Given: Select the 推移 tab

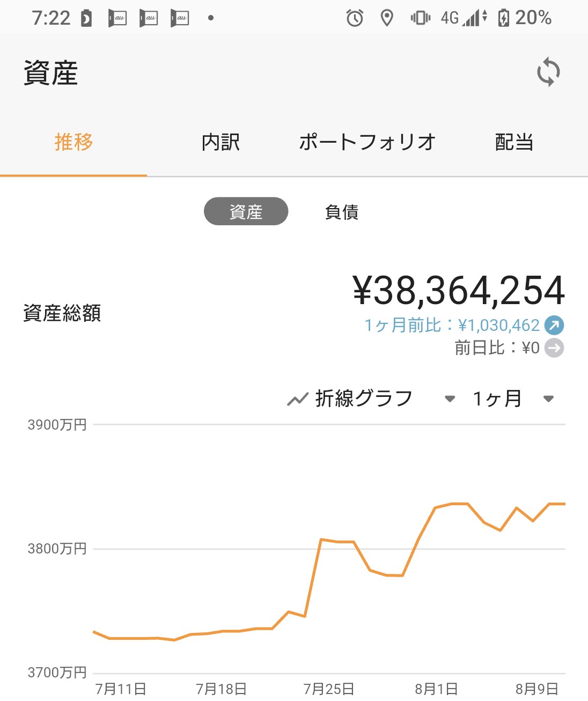Looking at the screenshot, I should point(73,142).
